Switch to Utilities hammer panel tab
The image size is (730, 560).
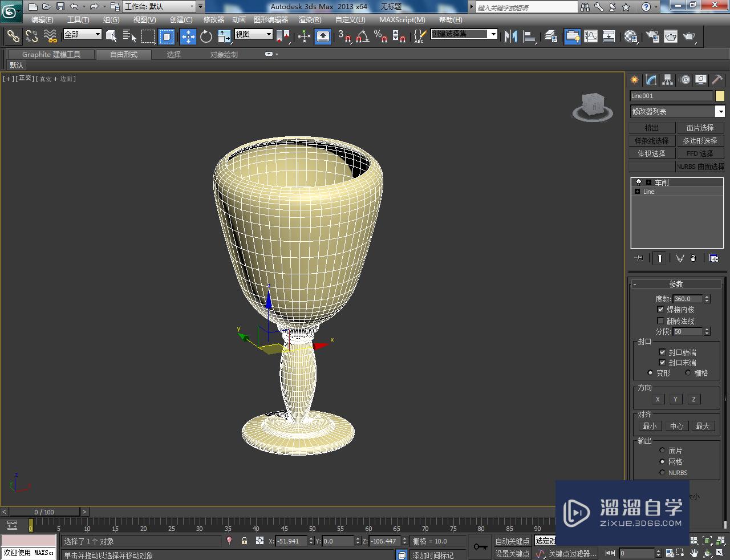[x=717, y=80]
